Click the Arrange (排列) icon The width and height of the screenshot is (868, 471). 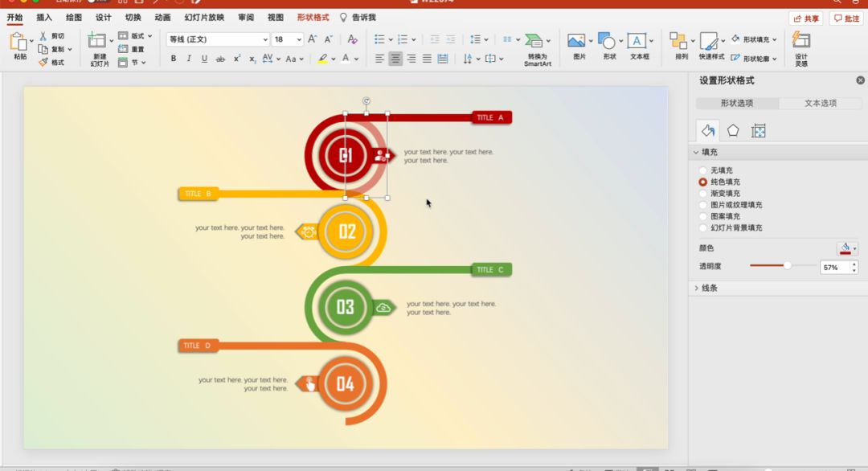[x=678, y=41]
